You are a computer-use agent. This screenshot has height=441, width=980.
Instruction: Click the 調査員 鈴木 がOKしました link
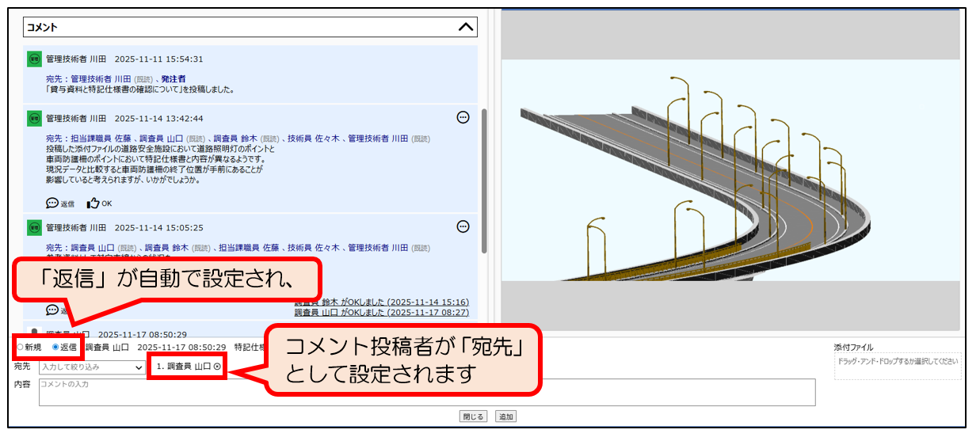coord(381,302)
